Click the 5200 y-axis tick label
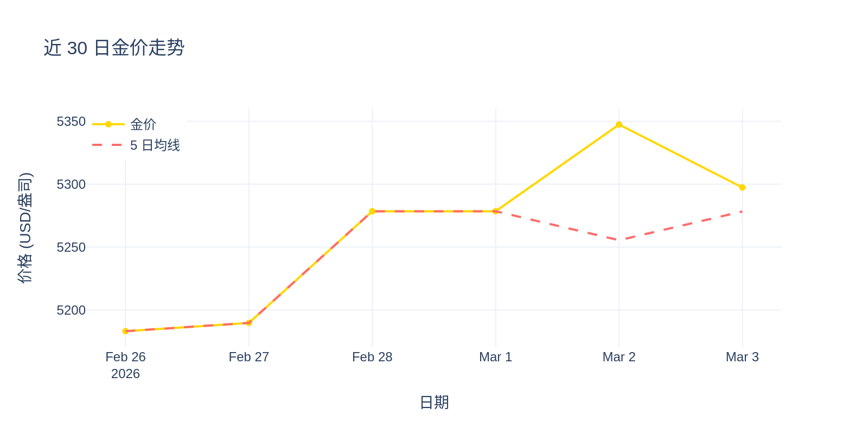 click(71, 310)
